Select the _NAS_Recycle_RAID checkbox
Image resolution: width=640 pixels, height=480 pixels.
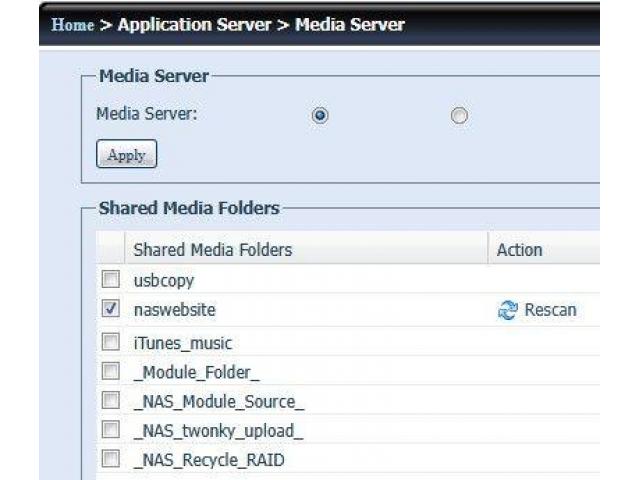click(111, 461)
